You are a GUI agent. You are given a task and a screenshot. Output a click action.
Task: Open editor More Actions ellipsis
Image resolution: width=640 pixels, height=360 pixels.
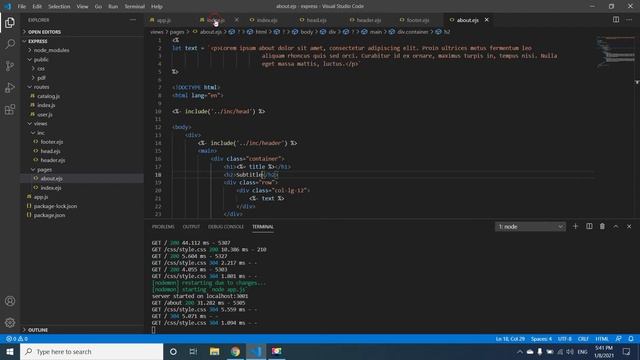tap(629, 20)
